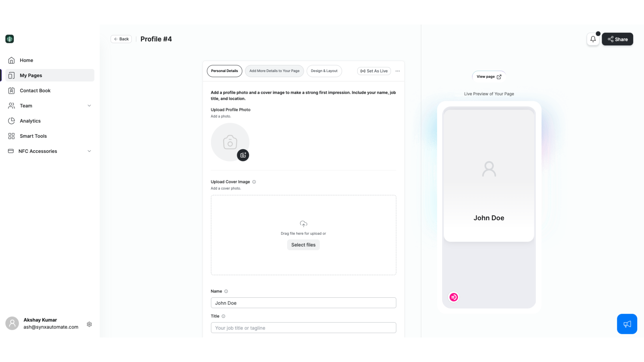Toggle NFC Accessories section expander
This screenshot has width=644, height=362.
pyautogui.click(x=89, y=151)
